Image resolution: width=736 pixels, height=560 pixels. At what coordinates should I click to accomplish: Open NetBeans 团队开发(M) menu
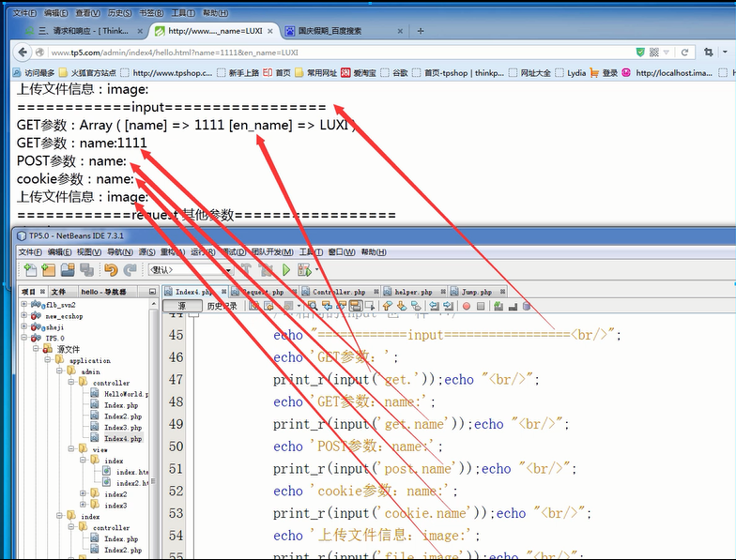coord(272,252)
